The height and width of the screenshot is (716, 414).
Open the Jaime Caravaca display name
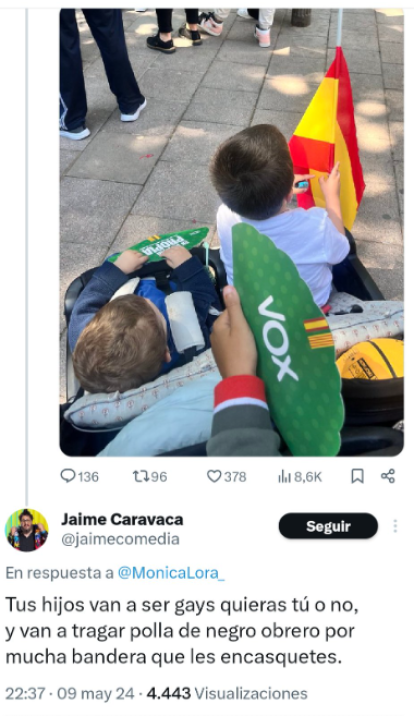122,519
